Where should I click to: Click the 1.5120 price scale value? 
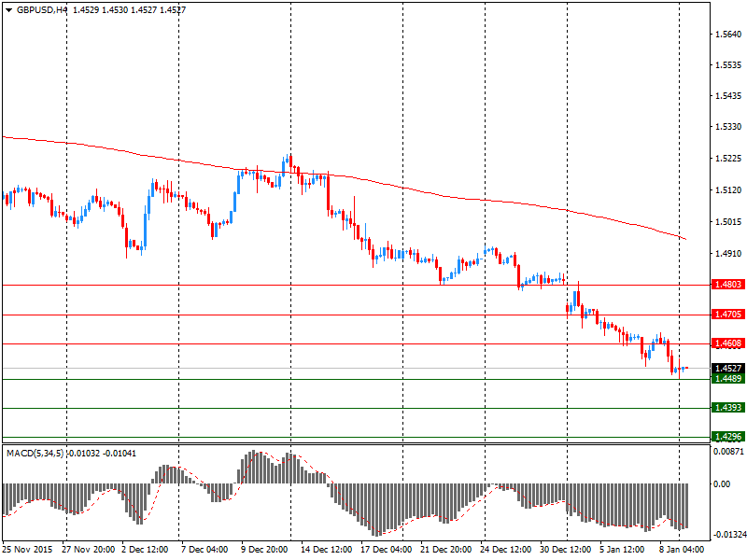(728, 190)
